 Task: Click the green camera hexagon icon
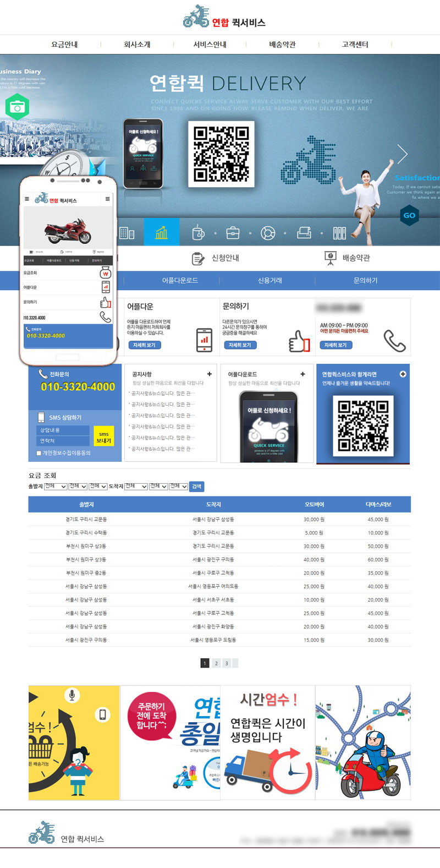pos(17,107)
